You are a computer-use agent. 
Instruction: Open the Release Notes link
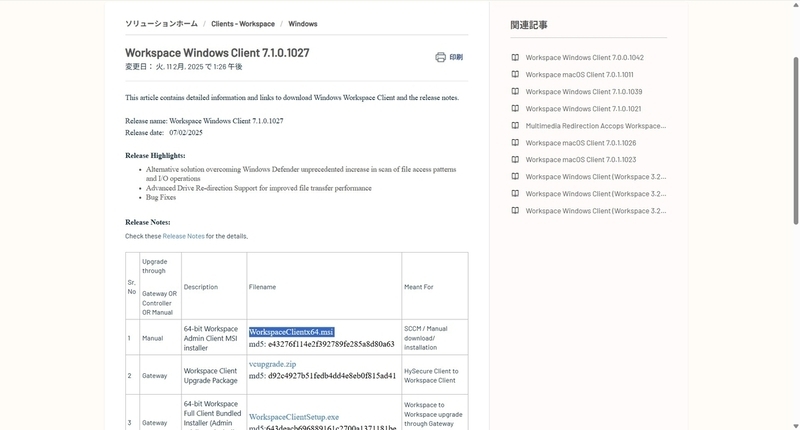(183, 236)
